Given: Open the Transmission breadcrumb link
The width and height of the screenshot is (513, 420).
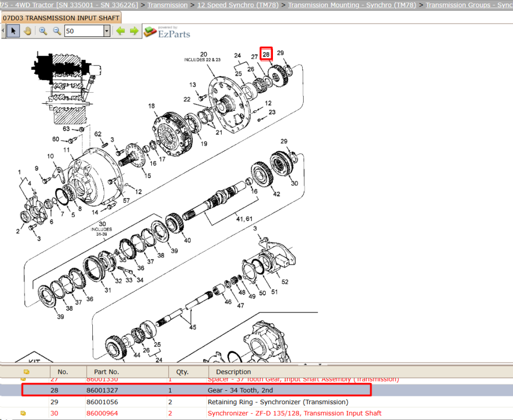Looking at the screenshot, I should 168,5.
